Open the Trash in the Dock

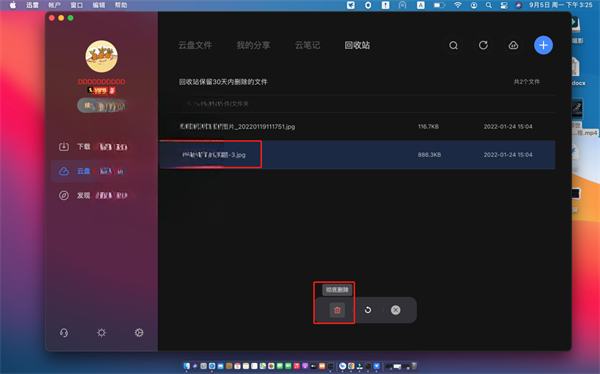tap(414, 366)
